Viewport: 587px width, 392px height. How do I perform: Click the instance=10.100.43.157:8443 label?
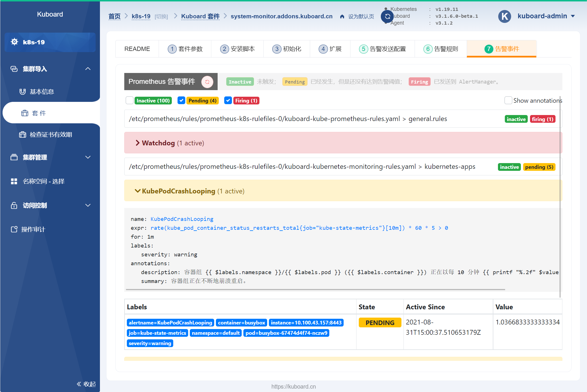coord(306,322)
